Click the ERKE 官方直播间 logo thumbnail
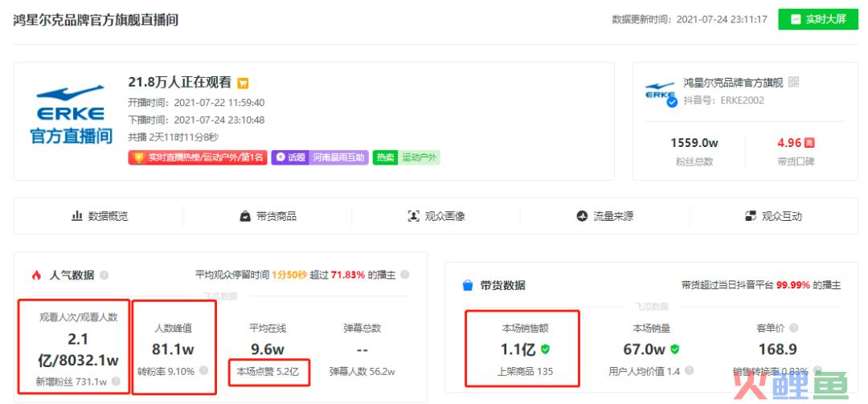Viewport: 868px width, 404px height. (71, 115)
